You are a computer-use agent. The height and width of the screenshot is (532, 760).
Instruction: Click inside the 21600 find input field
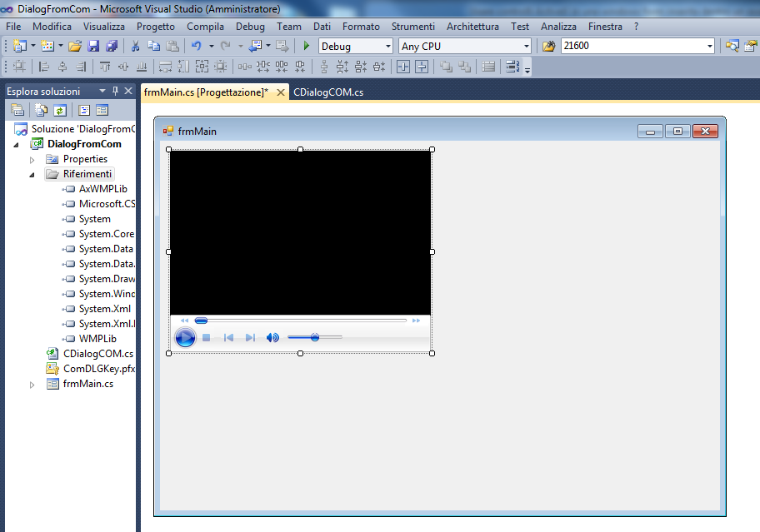click(632, 46)
